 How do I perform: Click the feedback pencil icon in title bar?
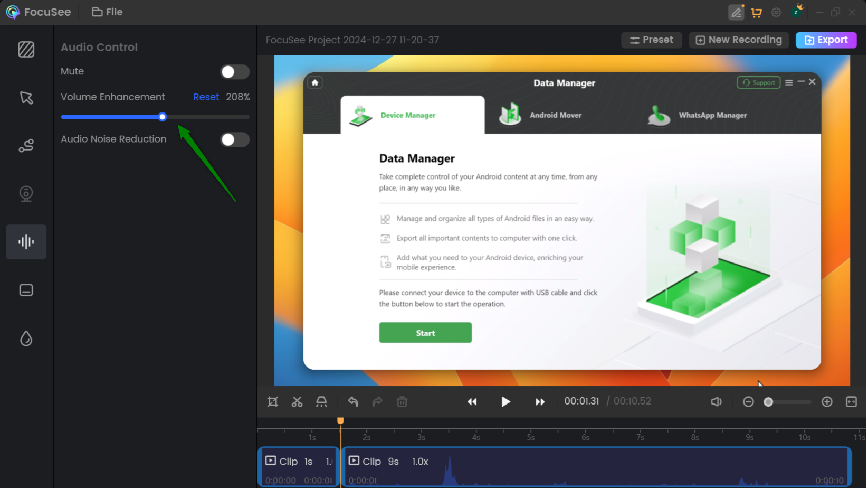click(736, 12)
